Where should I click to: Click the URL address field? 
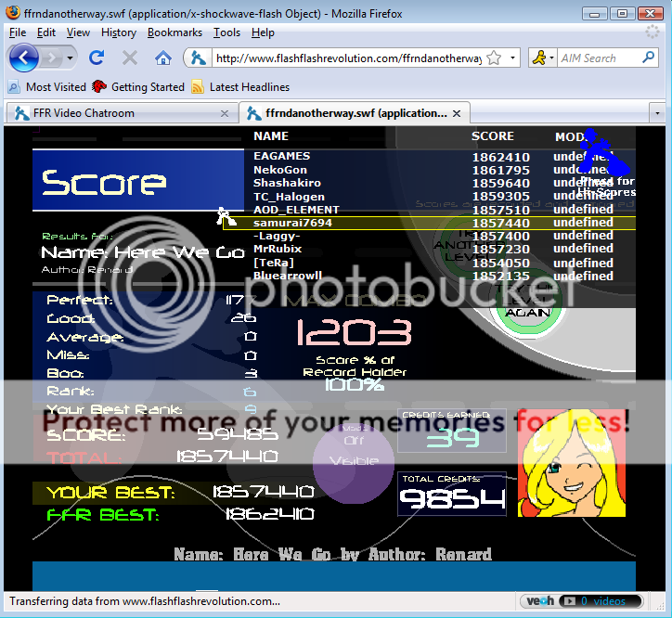click(348, 58)
